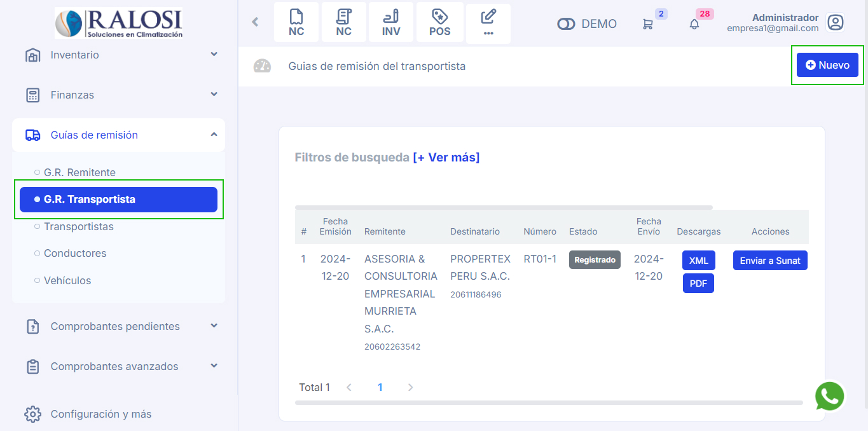Click the Administrador profile avatar icon
Image resolution: width=868 pixels, height=431 pixels.
836,22
